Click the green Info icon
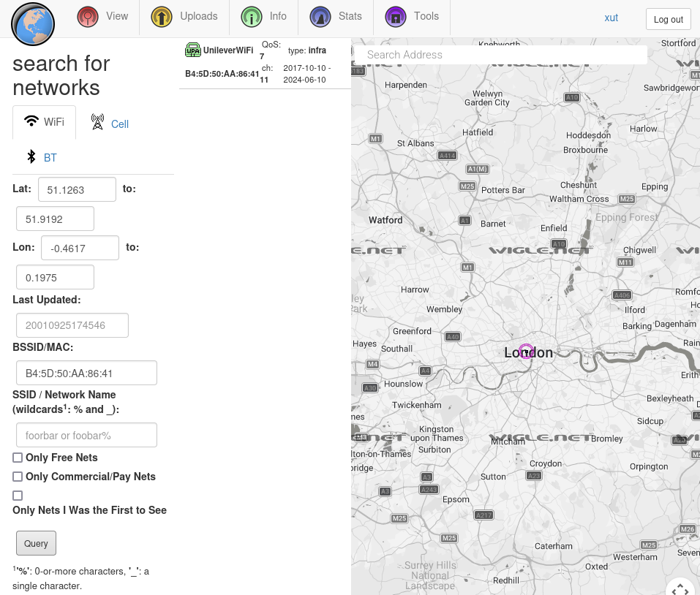 pos(252,17)
